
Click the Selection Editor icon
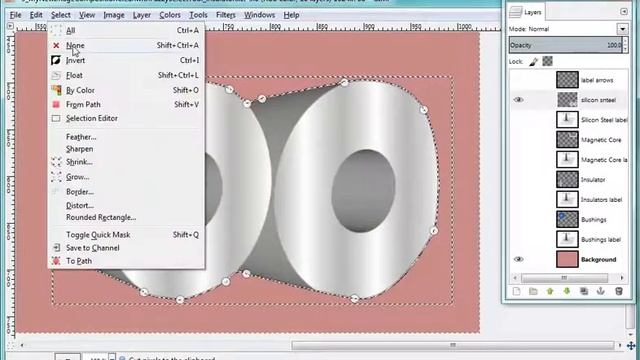click(56, 118)
